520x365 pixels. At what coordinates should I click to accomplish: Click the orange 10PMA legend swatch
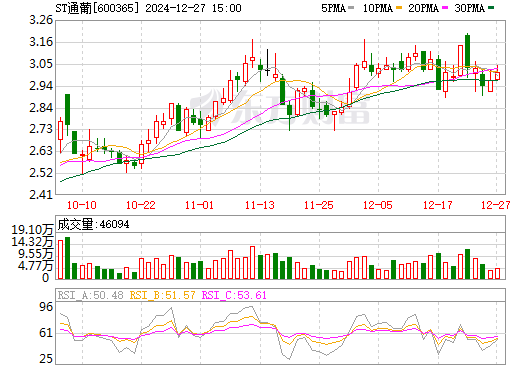(x=399, y=8)
